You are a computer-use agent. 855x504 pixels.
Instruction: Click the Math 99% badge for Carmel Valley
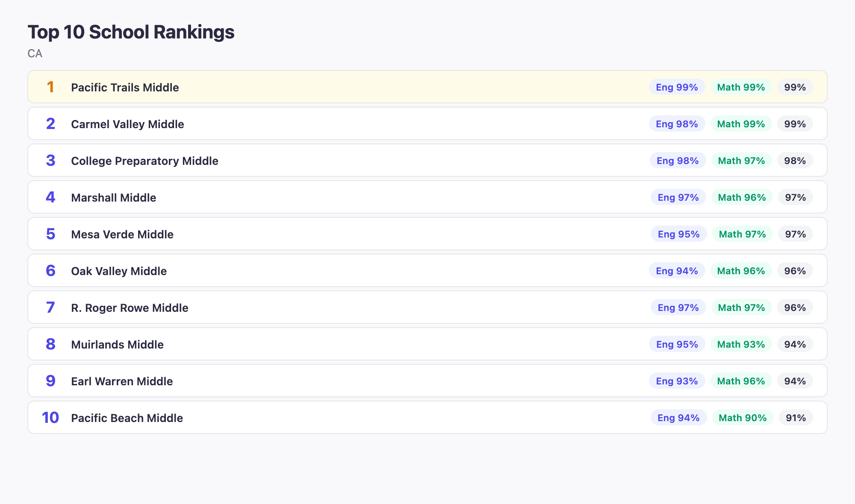[741, 124]
